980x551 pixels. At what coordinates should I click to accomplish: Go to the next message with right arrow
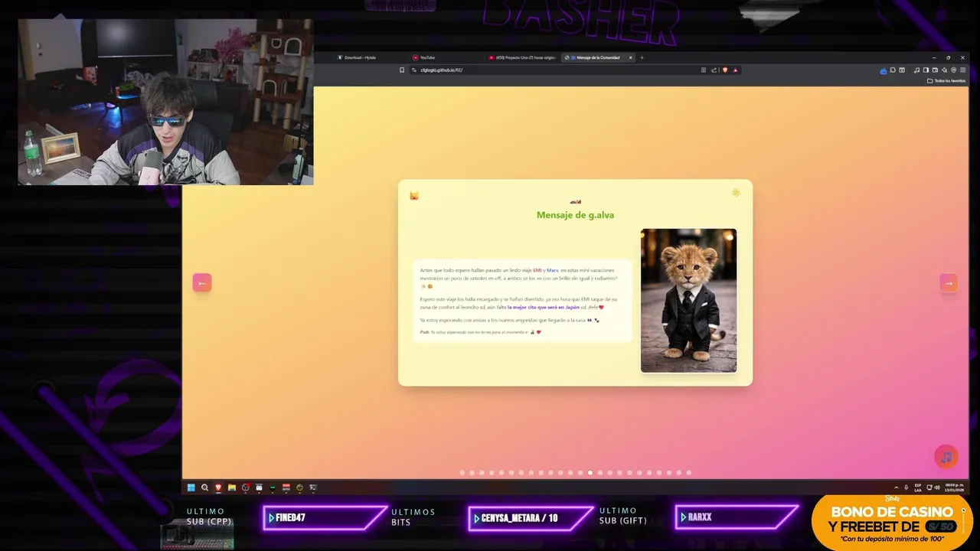click(948, 283)
